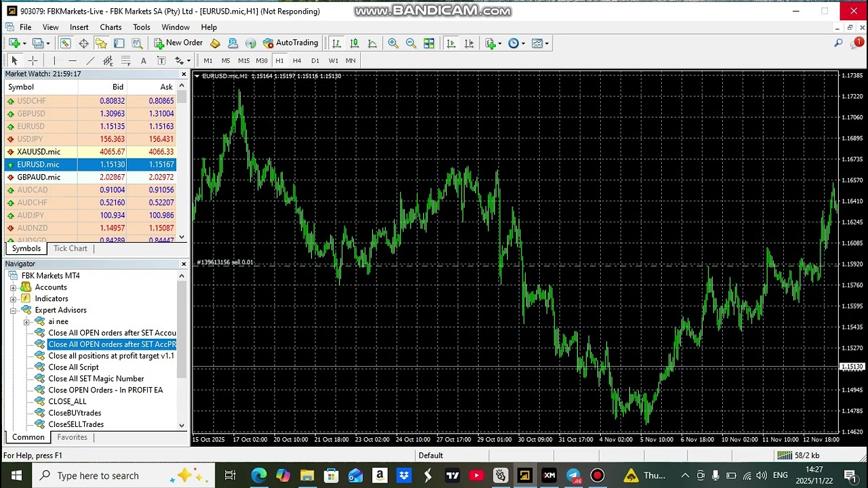The height and width of the screenshot is (488, 868).
Task: Click the Windows Start button
Action: click(16, 475)
